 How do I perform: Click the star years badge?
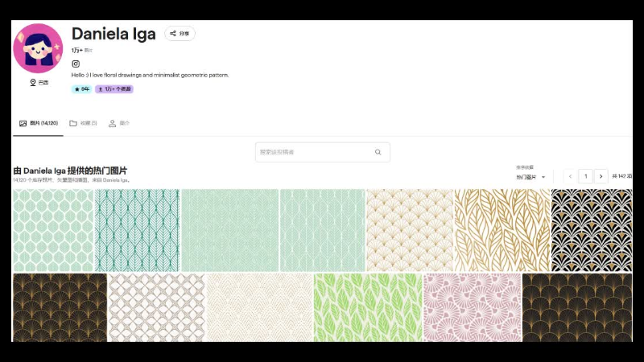click(x=81, y=89)
